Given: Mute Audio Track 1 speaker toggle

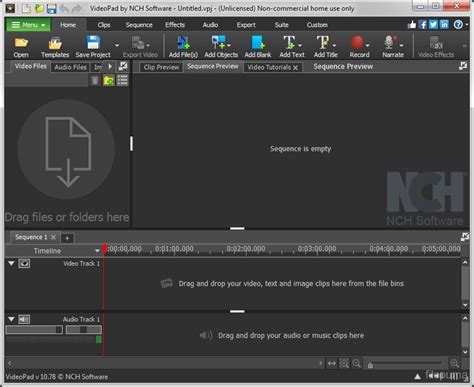Looking at the screenshot, I should [x=24, y=319].
